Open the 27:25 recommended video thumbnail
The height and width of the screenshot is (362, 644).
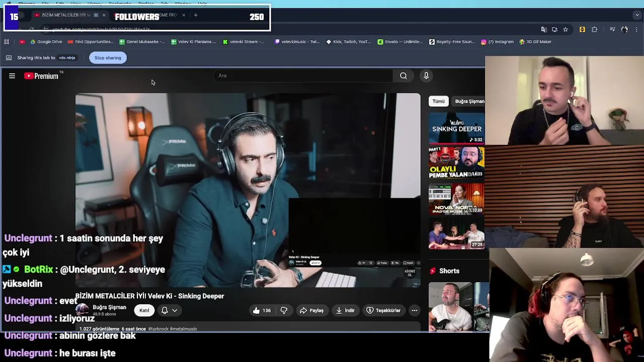tap(456, 233)
